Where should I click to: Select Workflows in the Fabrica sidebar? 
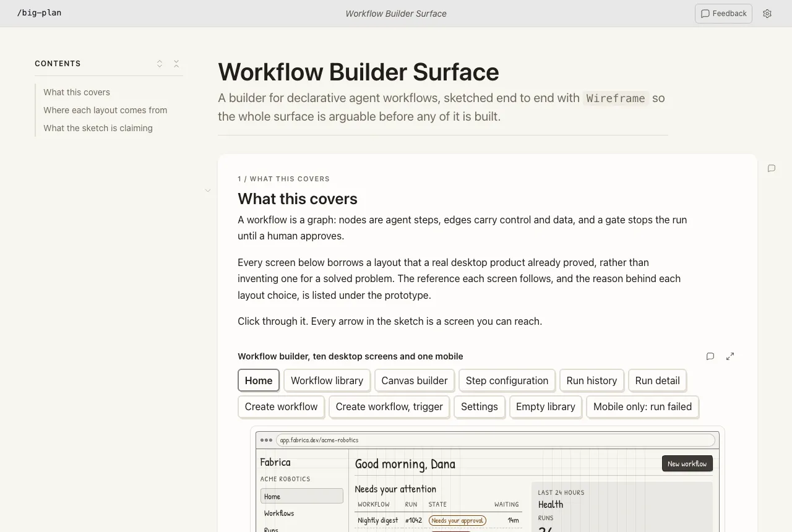click(279, 513)
